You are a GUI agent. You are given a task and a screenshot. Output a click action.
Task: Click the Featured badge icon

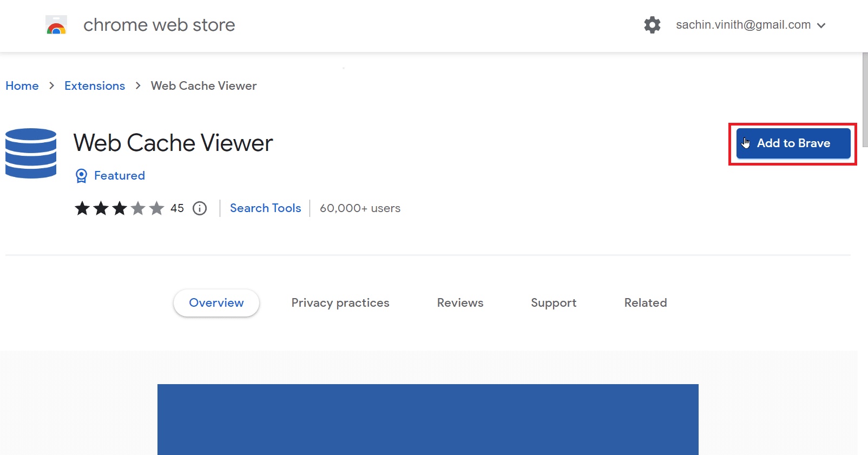point(81,176)
